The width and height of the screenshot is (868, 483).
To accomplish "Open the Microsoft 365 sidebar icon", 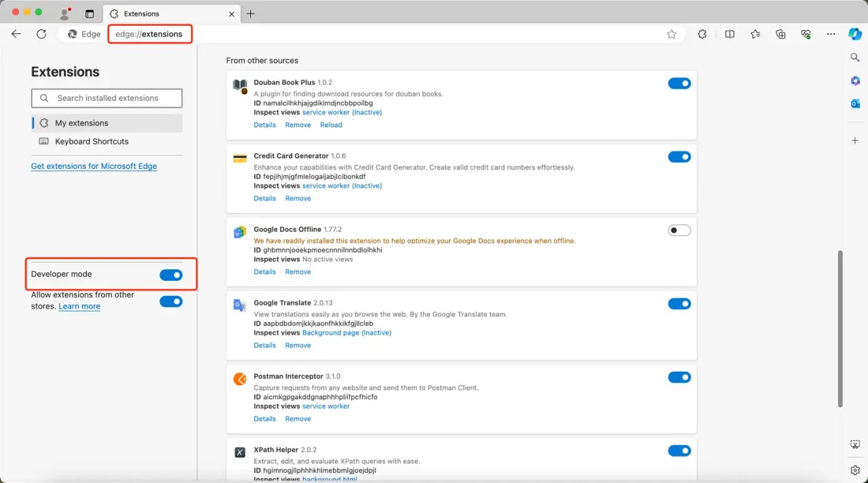I will tap(855, 81).
